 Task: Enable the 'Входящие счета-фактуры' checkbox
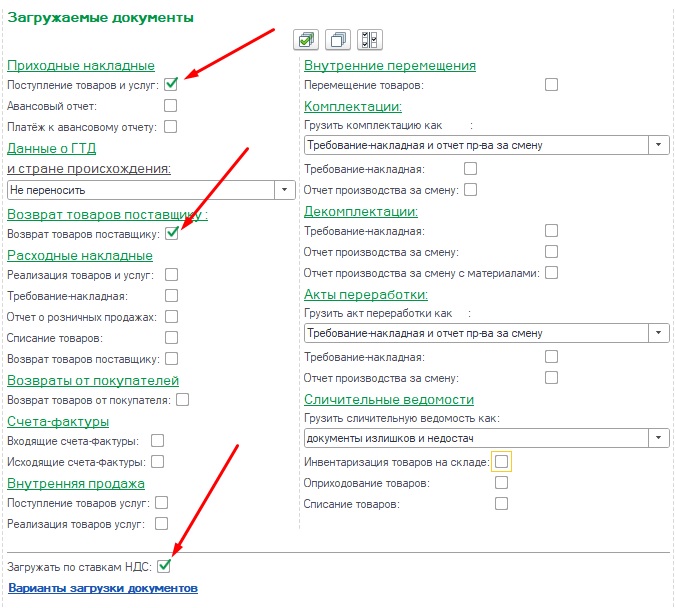click(157, 441)
